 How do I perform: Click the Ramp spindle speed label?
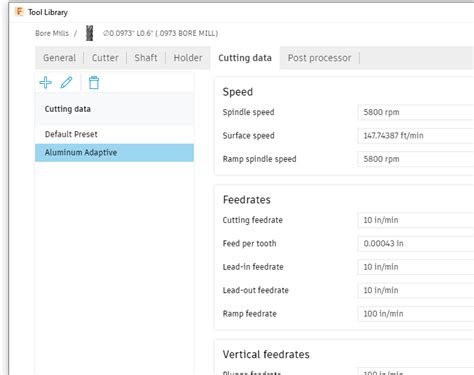[x=259, y=159]
